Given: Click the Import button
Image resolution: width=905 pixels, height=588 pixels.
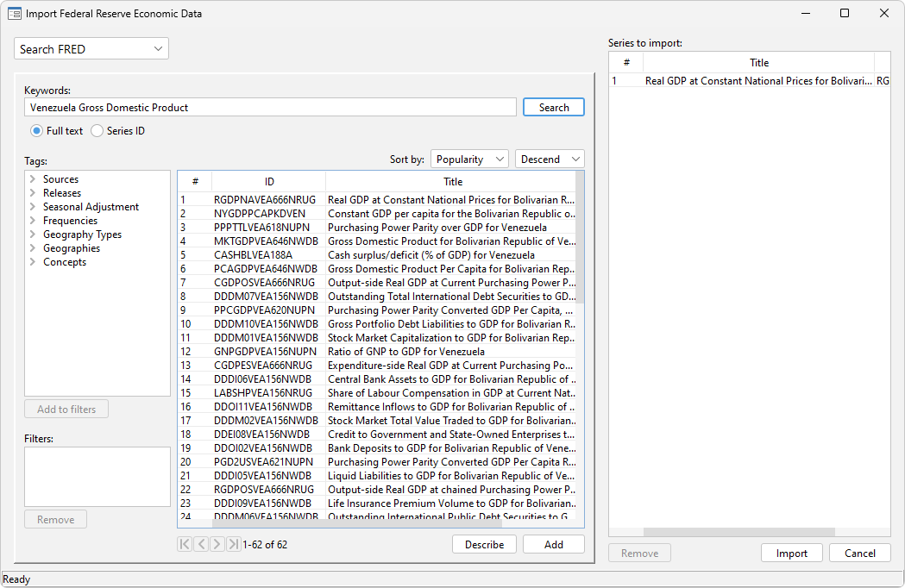Looking at the screenshot, I should pos(791,554).
